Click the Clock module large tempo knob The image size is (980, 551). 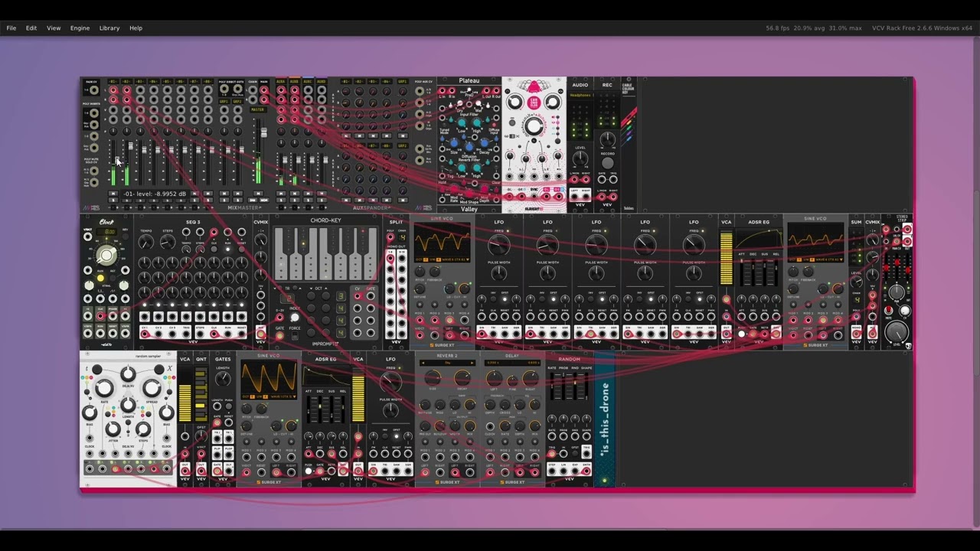point(106,256)
